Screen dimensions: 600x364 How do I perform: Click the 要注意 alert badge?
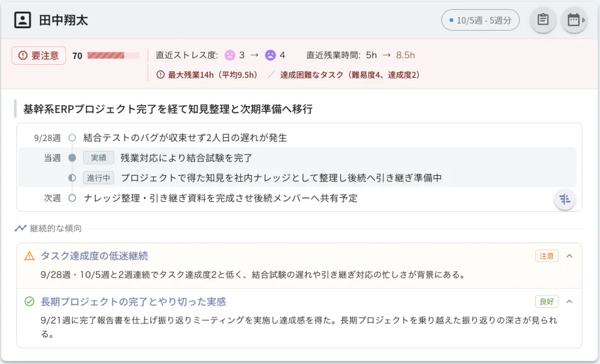[x=39, y=56]
